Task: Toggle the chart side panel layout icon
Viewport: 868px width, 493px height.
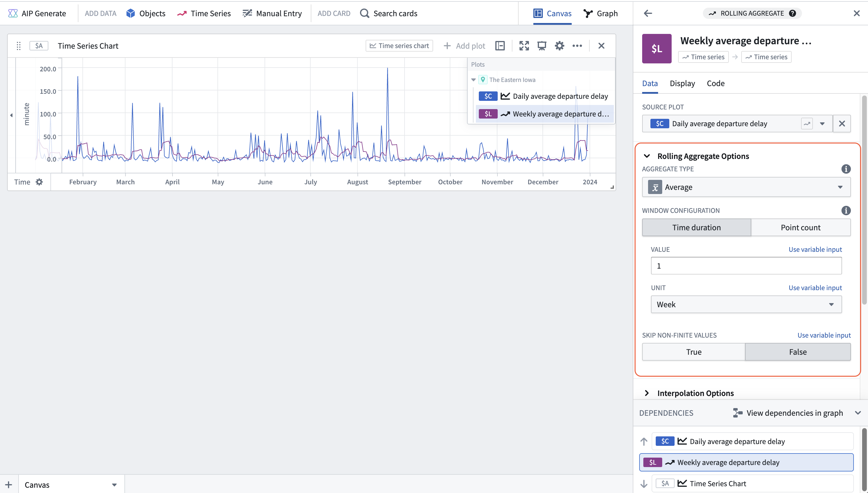Action: (500, 46)
